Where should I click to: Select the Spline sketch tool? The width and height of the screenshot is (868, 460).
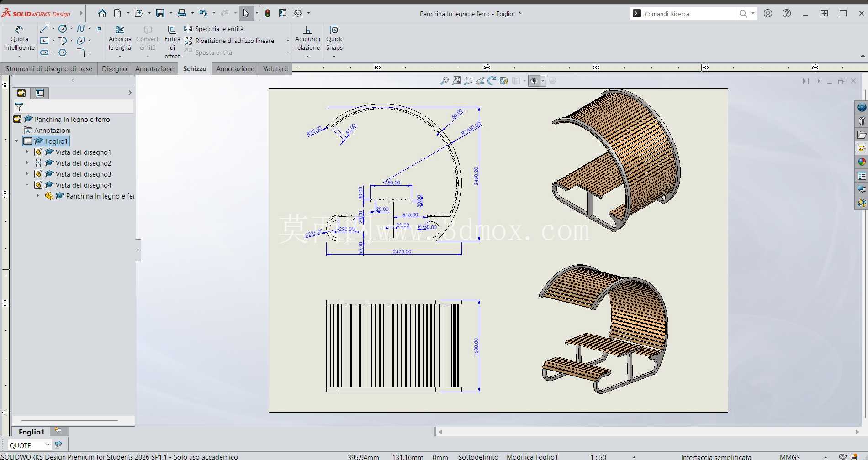pos(81,29)
